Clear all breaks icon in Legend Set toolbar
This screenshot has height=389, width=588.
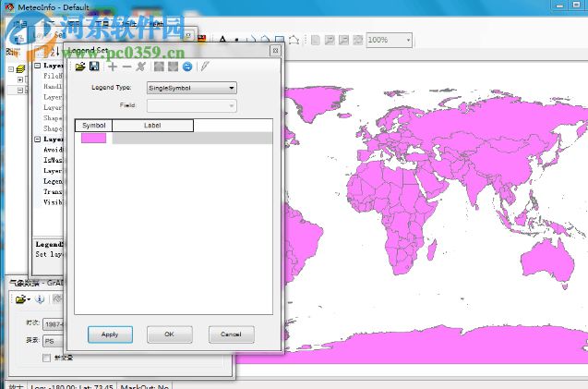click(141, 67)
